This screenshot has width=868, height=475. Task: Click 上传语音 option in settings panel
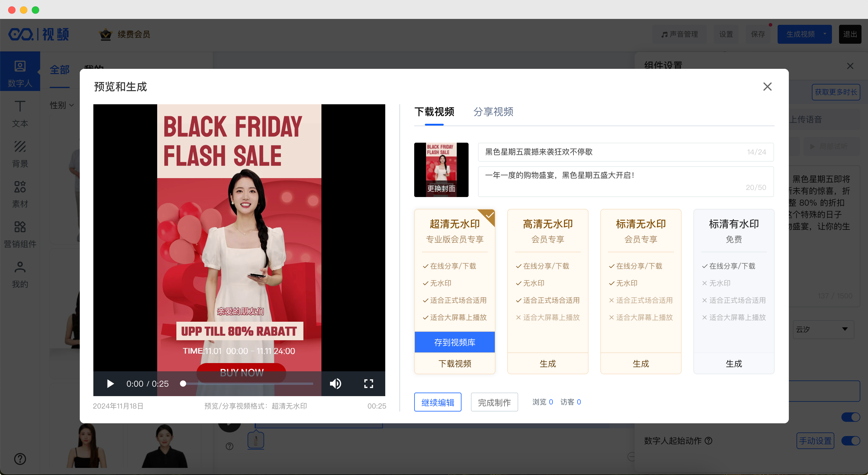(805, 119)
